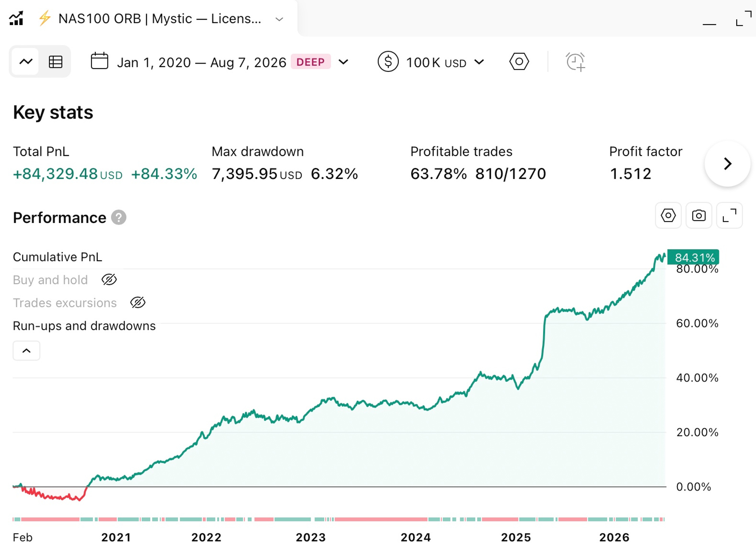Click the Max drawdown 7,395.95 USD value
The width and height of the screenshot is (756, 545).
pyautogui.click(x=257, y=174)
